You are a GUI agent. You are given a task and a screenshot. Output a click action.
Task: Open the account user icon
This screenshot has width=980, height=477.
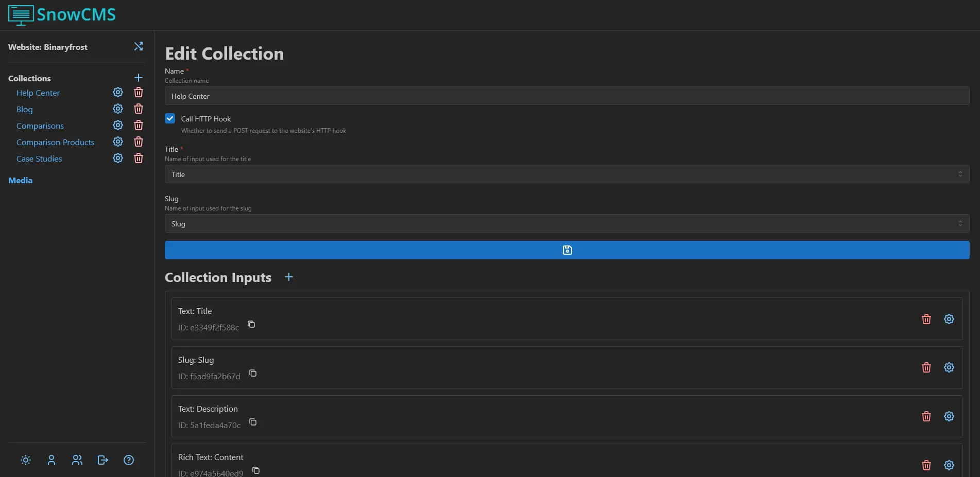point(51,460)
